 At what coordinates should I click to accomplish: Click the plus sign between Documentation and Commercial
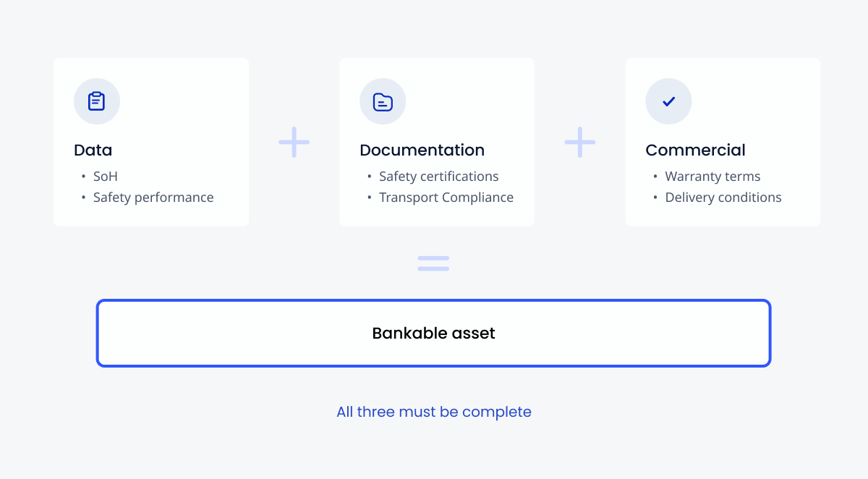pyautogui.click(x=580, y=142)
